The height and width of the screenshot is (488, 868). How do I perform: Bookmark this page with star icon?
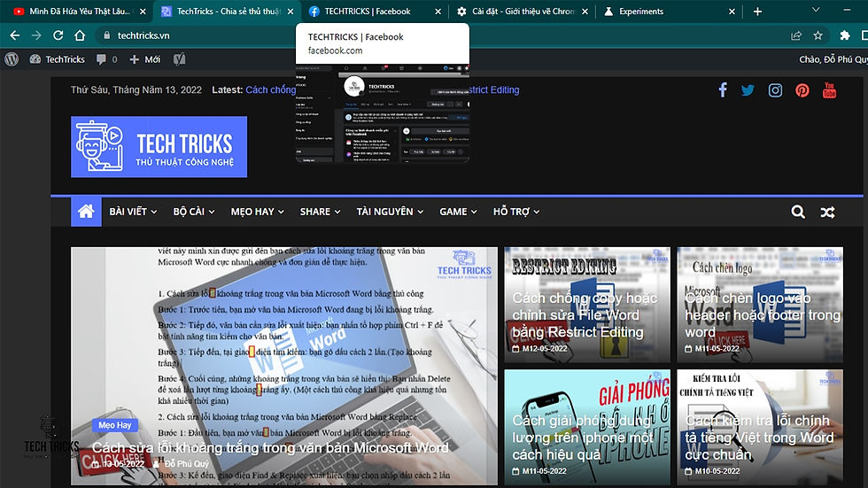click(x=818, y=35)
